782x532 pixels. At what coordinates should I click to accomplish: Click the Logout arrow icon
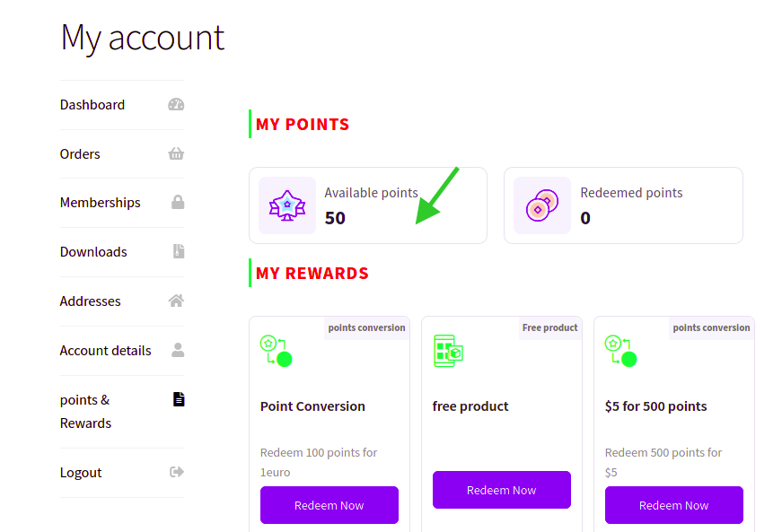click(177, 472)
